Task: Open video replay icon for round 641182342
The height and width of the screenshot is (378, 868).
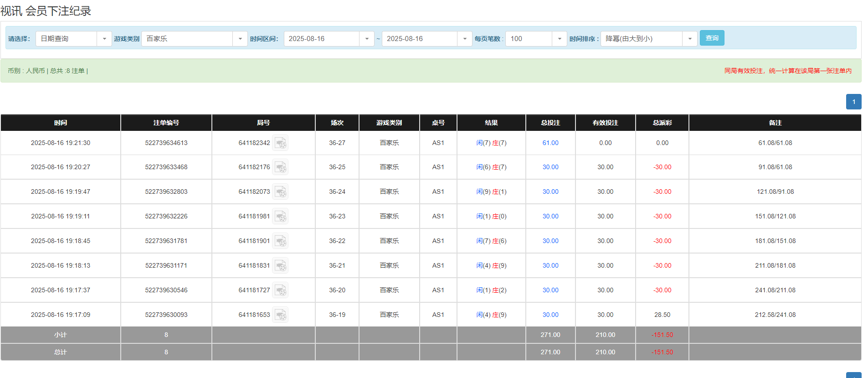Action: coord(280,143)
